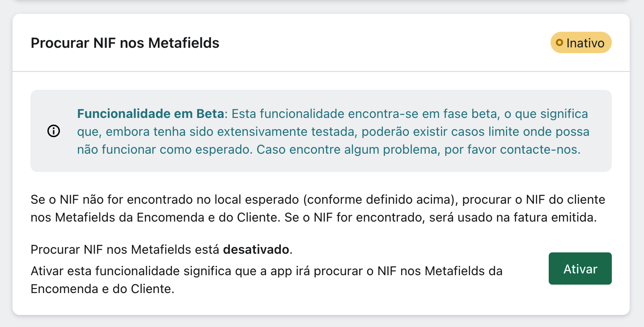Click the Inativo status badge
Screen dimensions: 644x327
coord(581,43)
